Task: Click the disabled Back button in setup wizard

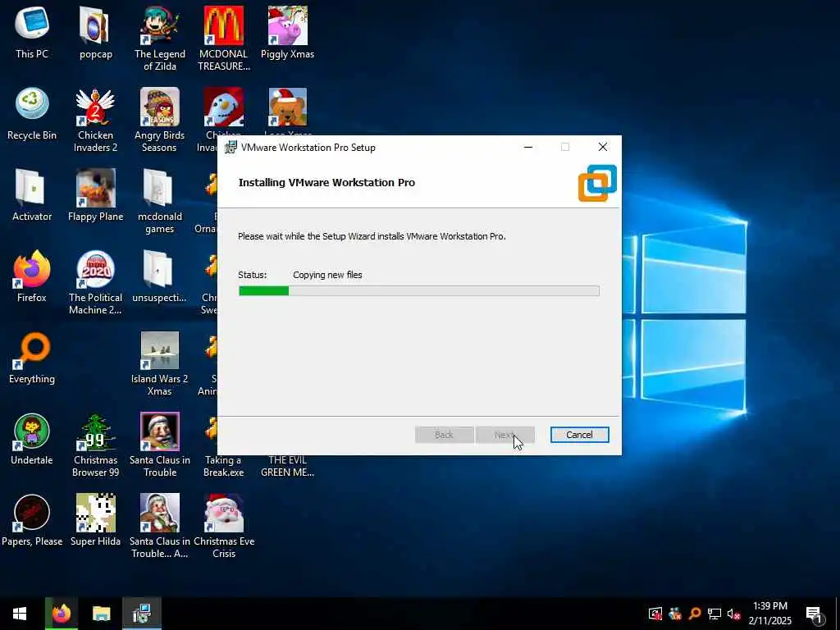Action: [x=444, y=435]
